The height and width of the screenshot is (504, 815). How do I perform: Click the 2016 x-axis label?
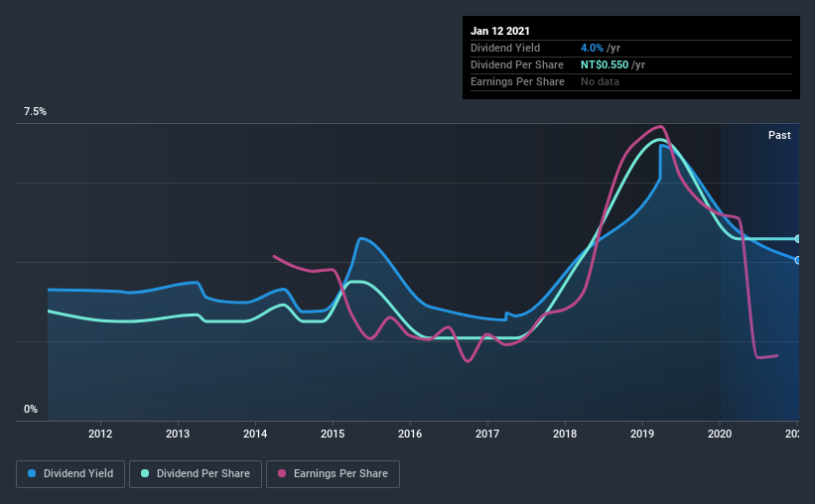point(410,434)
